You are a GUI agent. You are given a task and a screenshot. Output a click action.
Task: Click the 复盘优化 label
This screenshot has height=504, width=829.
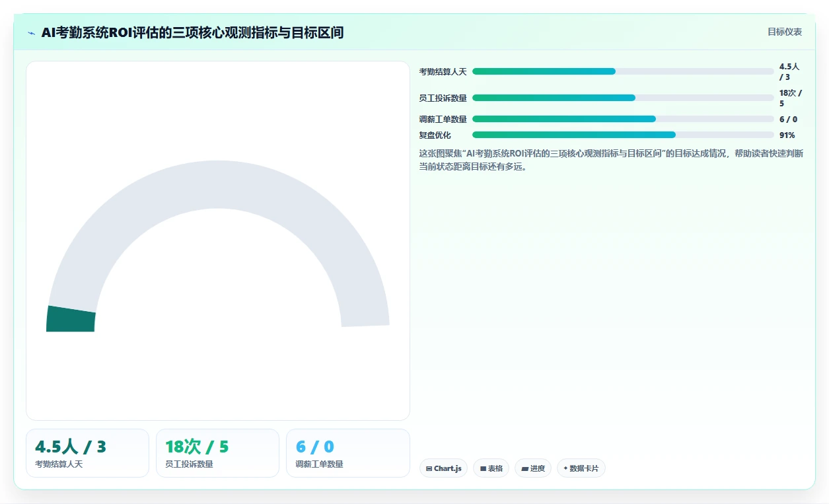coord(435,135)
